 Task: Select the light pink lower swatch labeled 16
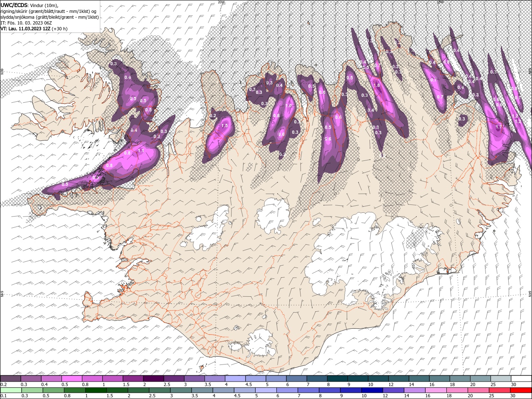(436, 390)
